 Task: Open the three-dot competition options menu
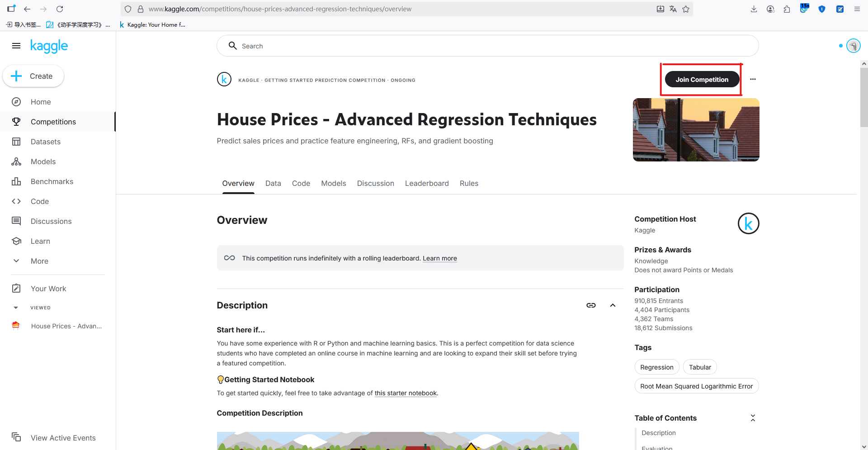pyautogui.click(x=753, y=80)
